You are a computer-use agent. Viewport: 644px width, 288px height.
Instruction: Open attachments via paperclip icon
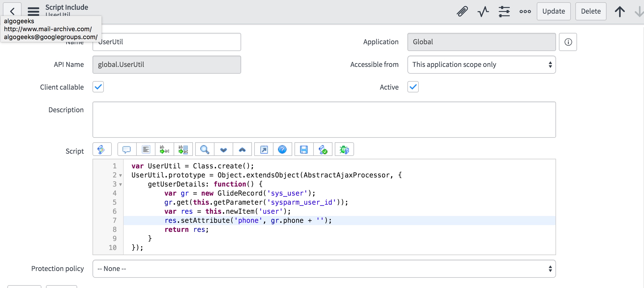pyautogui.click(x=462, y=11)
